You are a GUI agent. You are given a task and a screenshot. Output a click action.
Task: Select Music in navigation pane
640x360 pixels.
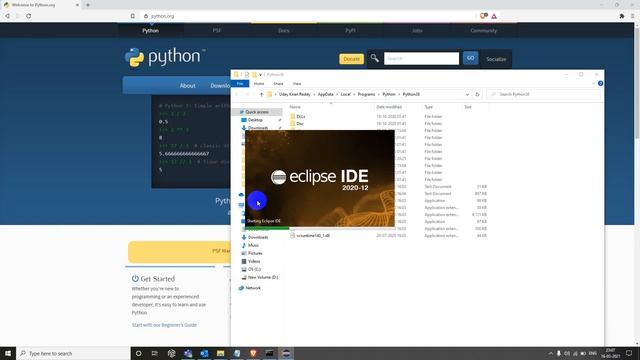tap(253, 245)
